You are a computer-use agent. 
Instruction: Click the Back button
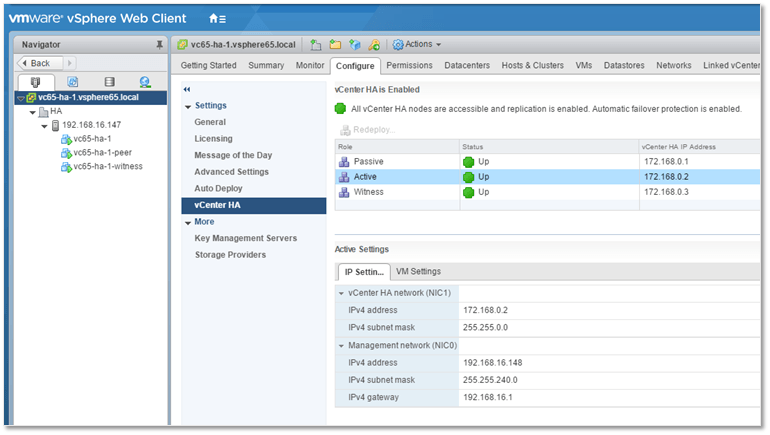(x=40, y=63)
